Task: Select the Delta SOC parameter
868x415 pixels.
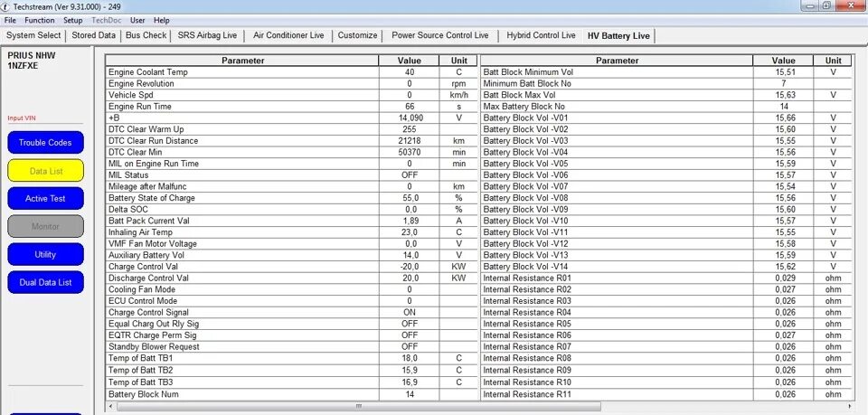Action: coord(292,209)
